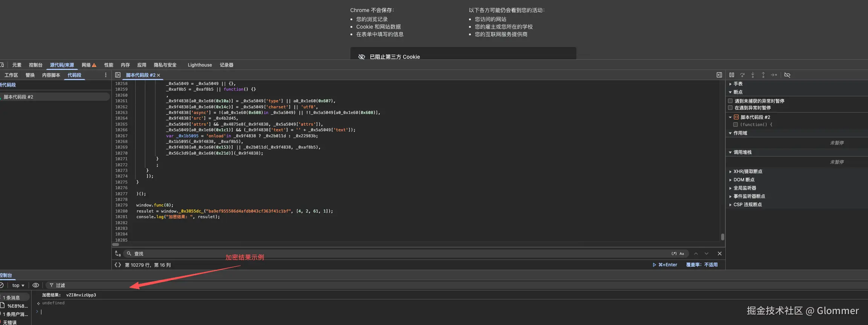The width and height of the screenshot is (868, 325).
Task: Toggle the navigator sidebar icon beside the snippet tab
Action: [118, 75]
